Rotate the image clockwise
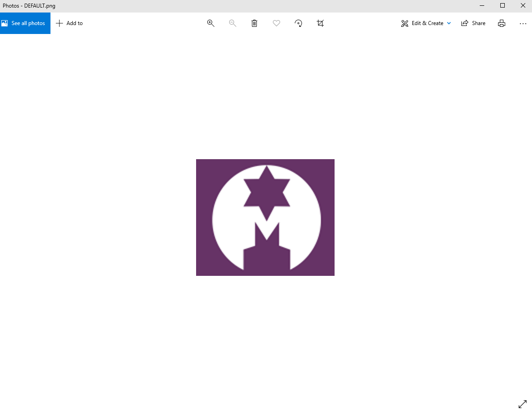This screenshot has width=532, height=414. pos(298,23)
